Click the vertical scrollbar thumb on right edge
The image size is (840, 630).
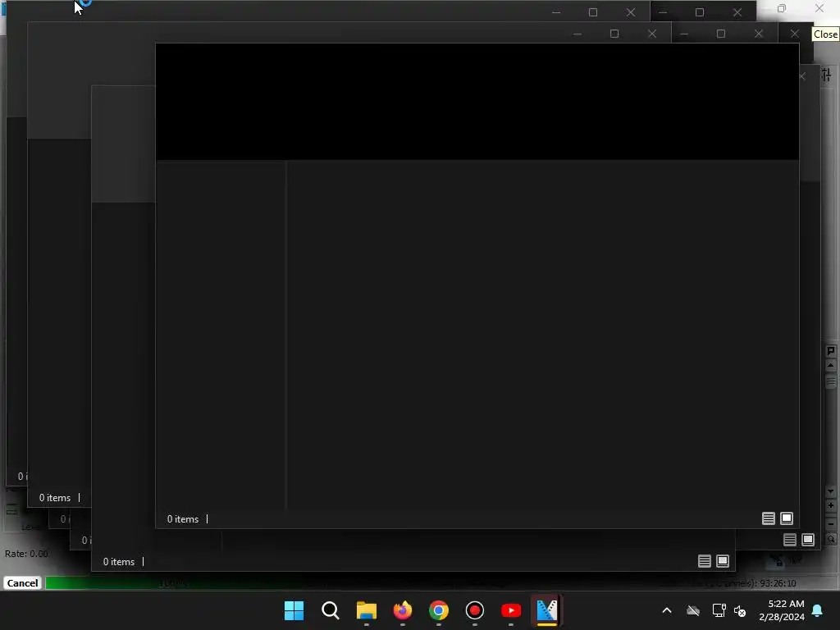(x=831, y=382)
